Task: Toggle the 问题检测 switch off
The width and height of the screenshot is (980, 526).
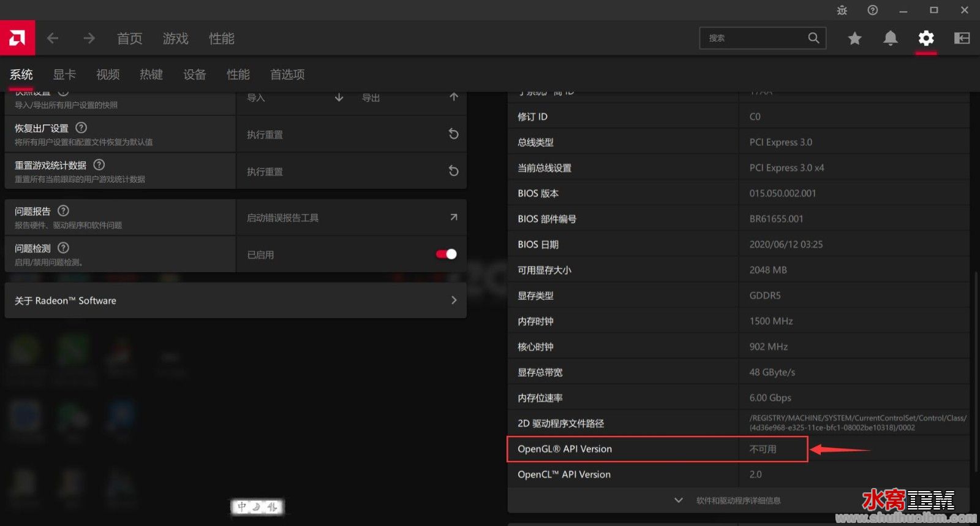Action: click(447, 254)
